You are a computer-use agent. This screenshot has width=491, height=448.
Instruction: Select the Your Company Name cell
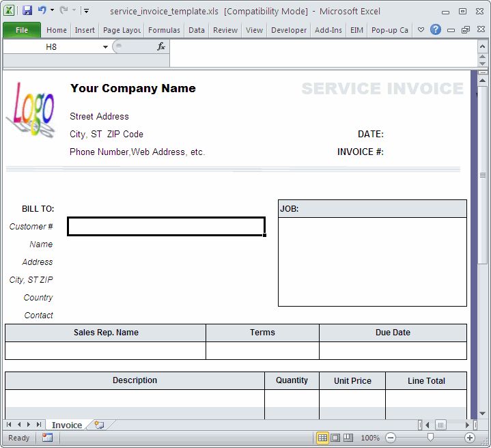(x=132, y=88)
